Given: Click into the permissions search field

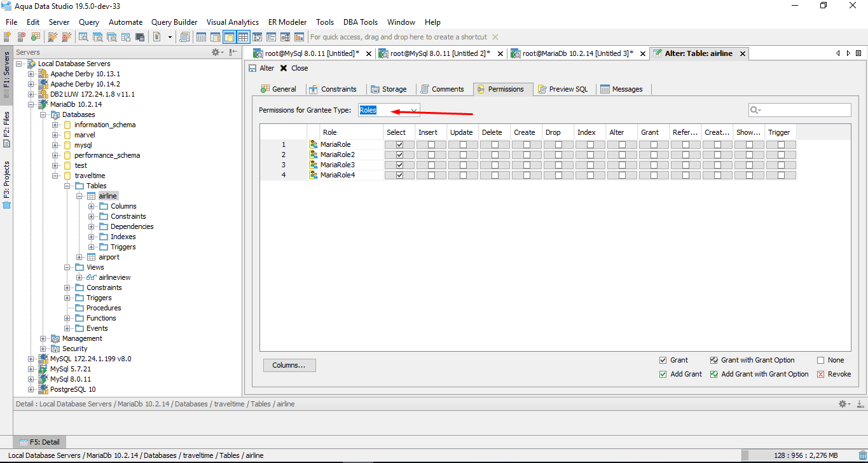Looking at the screenshot, I should pyautogui.click(x=800, y=110).
